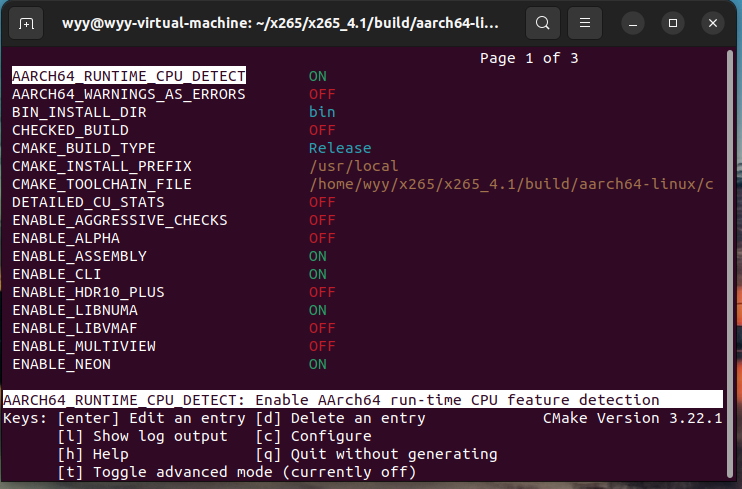This screenshot has width=742, height=489.
Task: Open the hamburger menu in title bar
Action: click(x=588, y=22)
